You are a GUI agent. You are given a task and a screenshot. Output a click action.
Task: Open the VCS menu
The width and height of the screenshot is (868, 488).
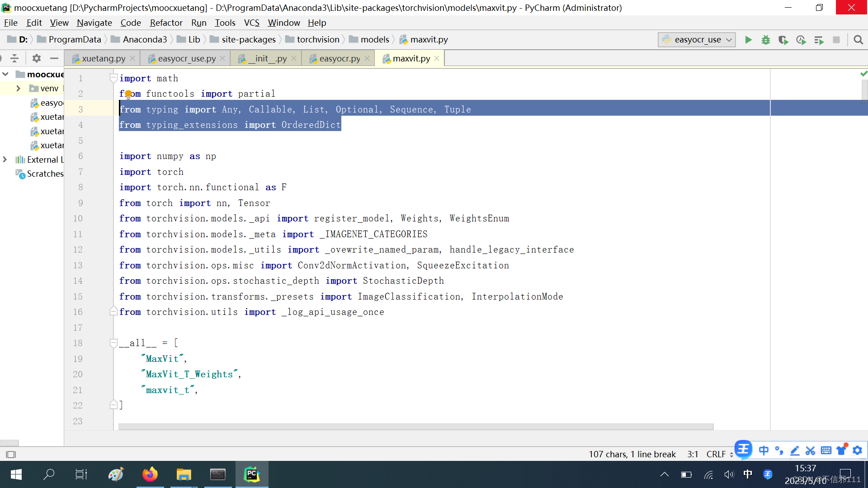252,23
